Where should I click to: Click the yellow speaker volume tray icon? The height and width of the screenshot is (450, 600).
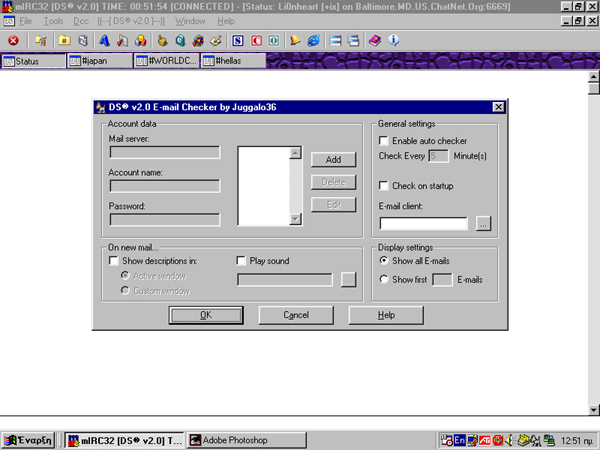[509, 441]
